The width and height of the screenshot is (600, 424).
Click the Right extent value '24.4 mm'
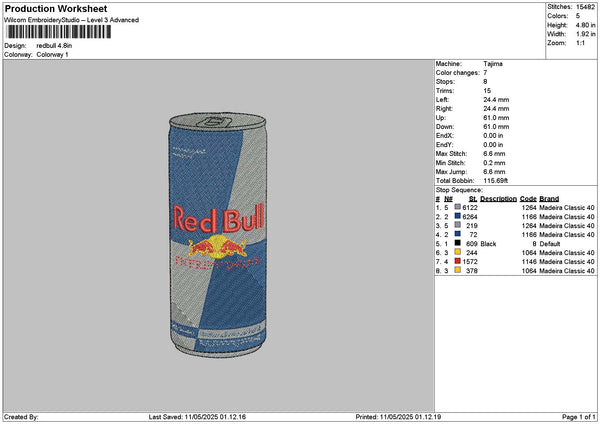tap(496, 109)
